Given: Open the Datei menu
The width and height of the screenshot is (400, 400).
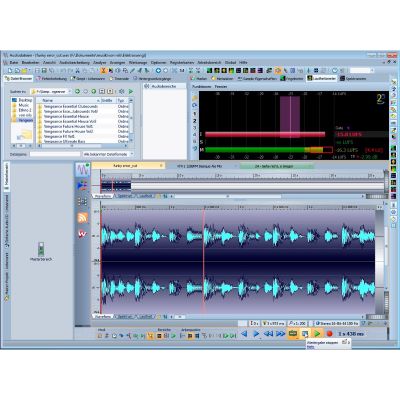Looking at the screenshot, I should pyautogui.click(x=14, y=62).
